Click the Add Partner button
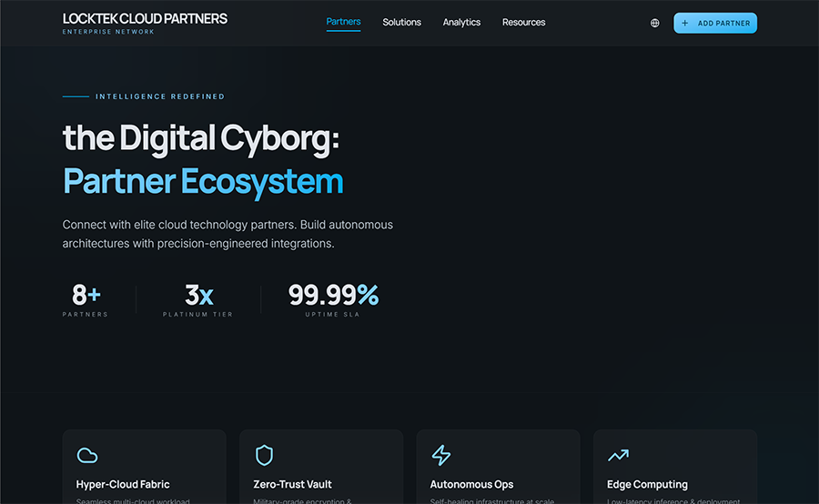Screen dimensions: 819x504 [715, 23]
